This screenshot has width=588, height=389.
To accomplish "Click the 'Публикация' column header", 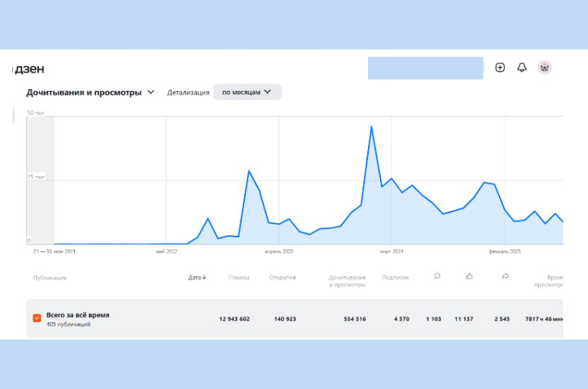I will tap(50, 278).
